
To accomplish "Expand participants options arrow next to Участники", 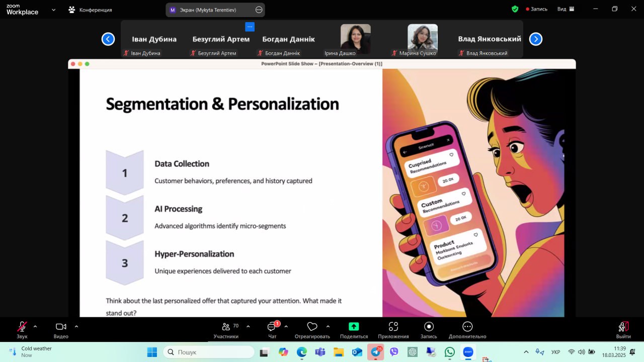I will tap(248, 326).
